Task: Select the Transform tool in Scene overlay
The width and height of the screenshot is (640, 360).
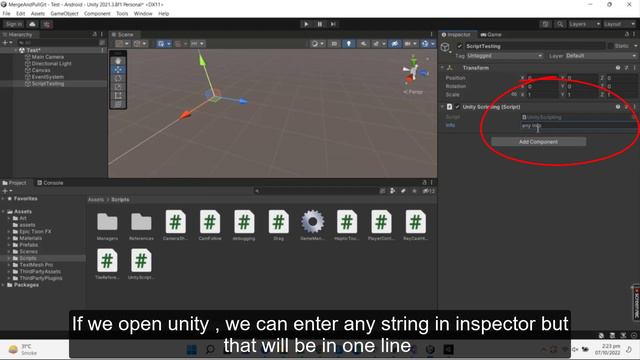Action: coord(118,104)
